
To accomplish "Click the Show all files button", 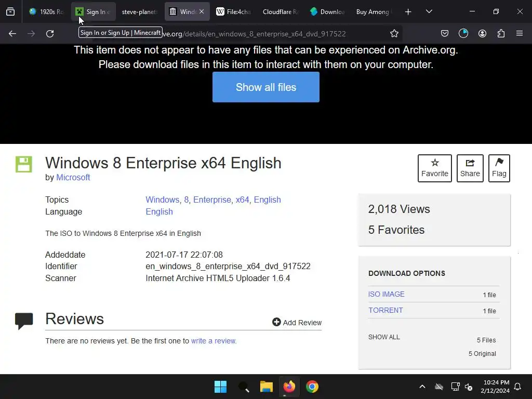I will 265,87.
